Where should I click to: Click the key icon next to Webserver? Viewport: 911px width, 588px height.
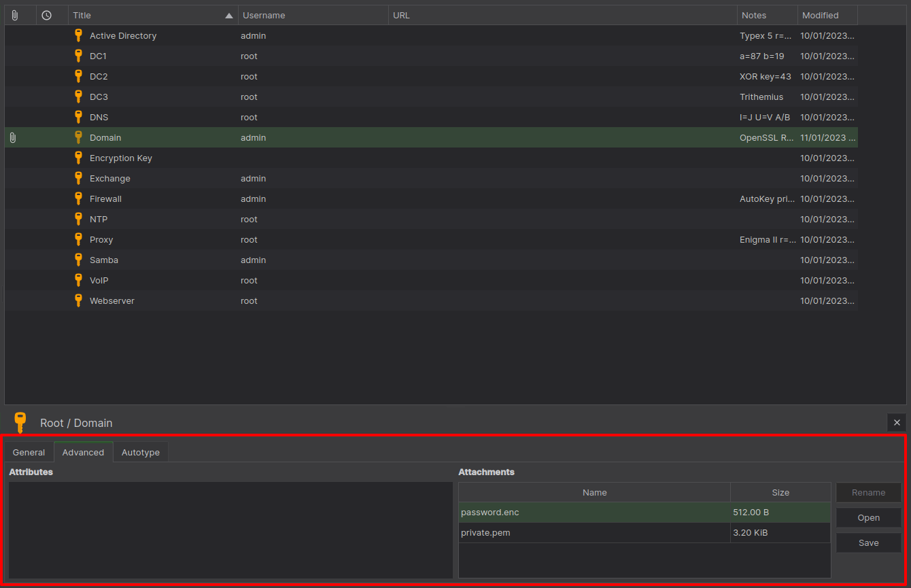point(78,300)
